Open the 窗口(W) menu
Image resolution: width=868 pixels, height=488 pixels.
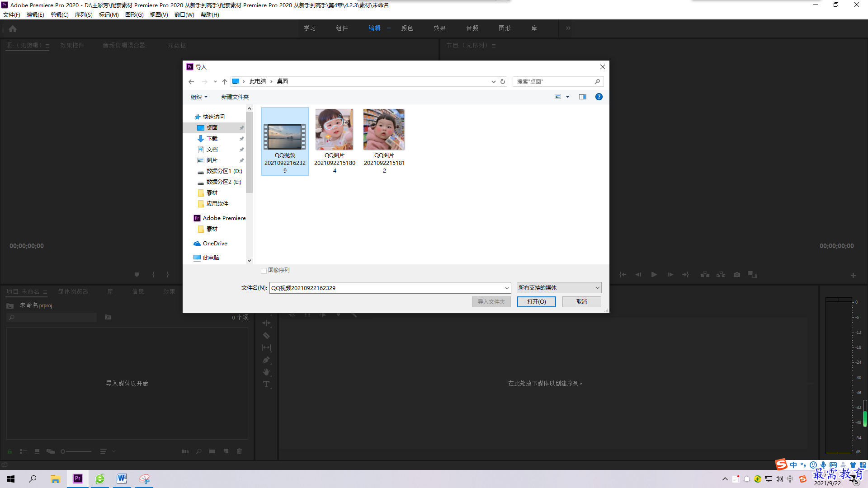[184, 15]
